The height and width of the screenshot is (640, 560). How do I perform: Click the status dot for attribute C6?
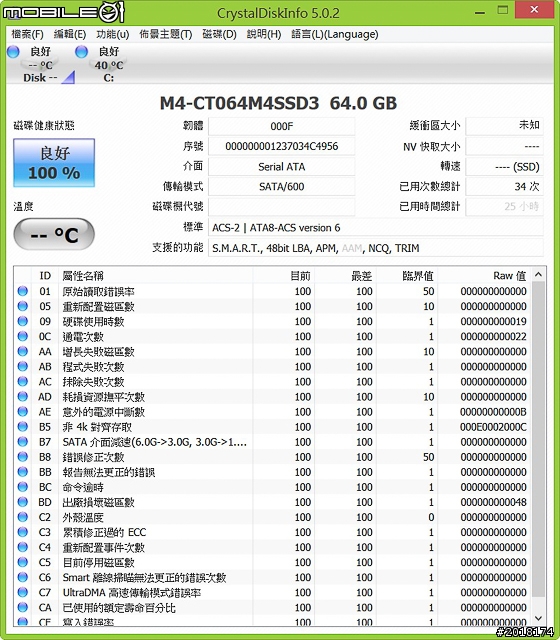(23, 578)
